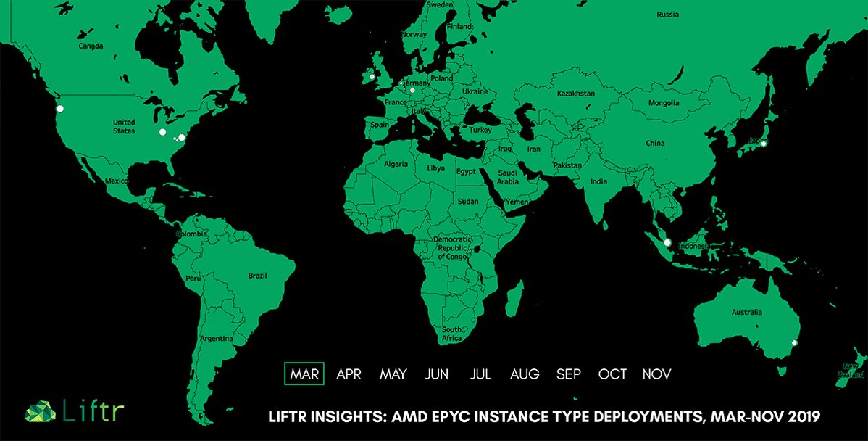The height and width of the screenshot is (441, 868).
Task: Click the Peru label
Action: pos(193,278)
